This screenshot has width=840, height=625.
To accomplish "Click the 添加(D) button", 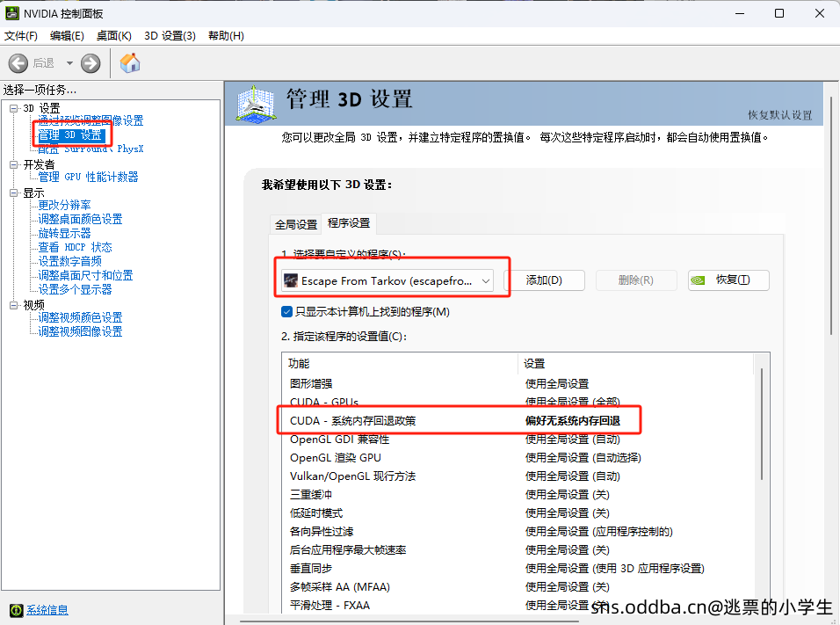I will pos(544,280).
